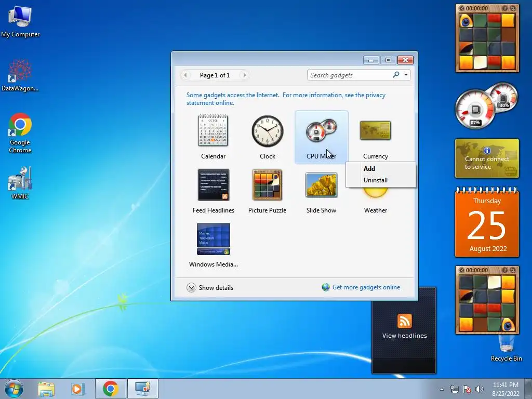Select the Feed Headlines gadget icon
Viewport: 532px width, 399px height.
(x=214, y=185)
